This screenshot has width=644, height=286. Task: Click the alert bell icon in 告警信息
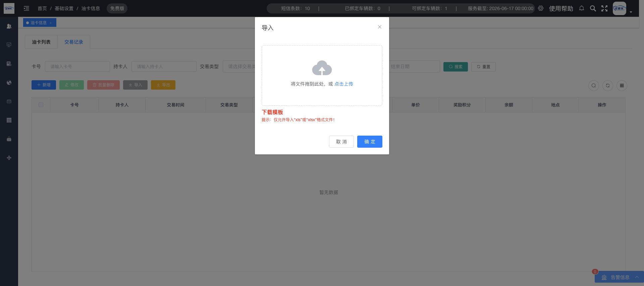tap(604, 277)
